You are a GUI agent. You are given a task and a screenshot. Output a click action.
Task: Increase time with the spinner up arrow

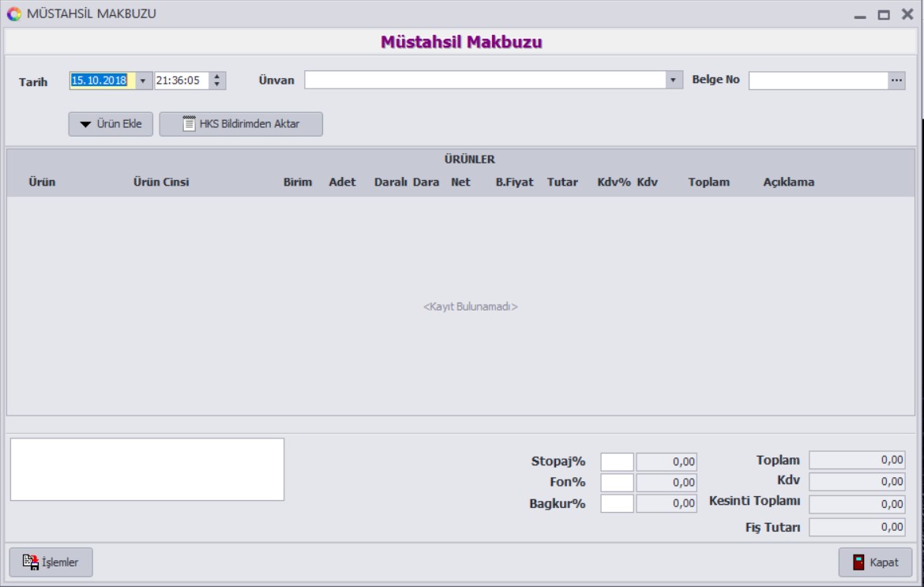tap(217, 77)
